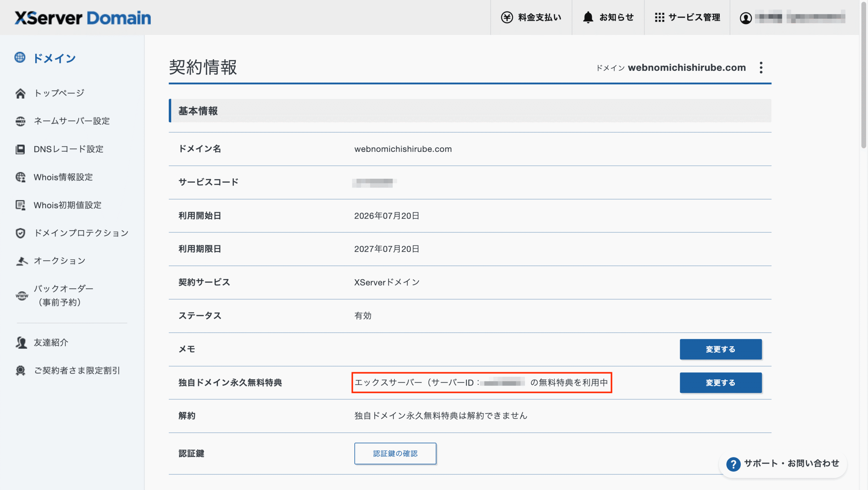Click the XServer Domain logo
The image size is (868, 490).
click(x=83, y=18)
